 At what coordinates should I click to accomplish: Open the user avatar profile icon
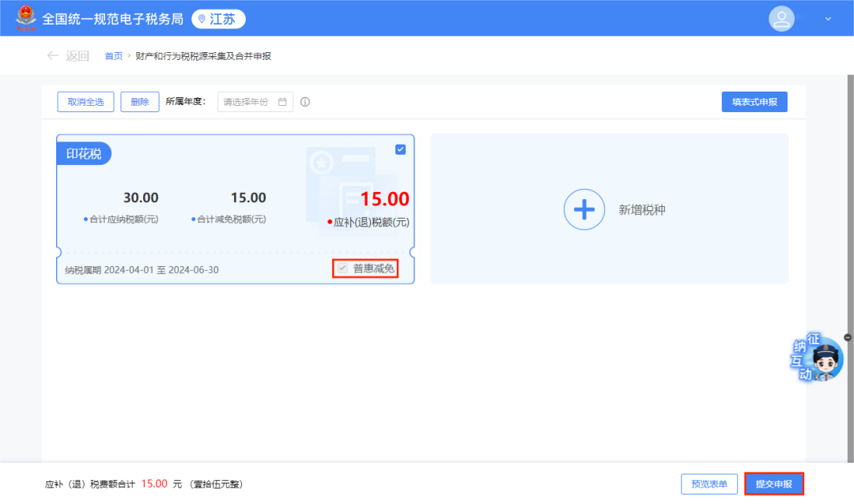[x=781, y=18]
